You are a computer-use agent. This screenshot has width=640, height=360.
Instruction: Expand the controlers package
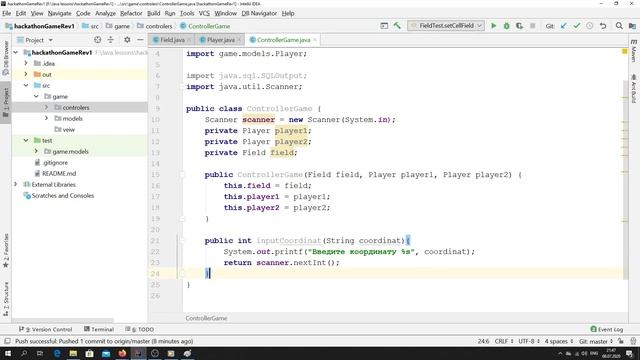[x=47, y=108]
